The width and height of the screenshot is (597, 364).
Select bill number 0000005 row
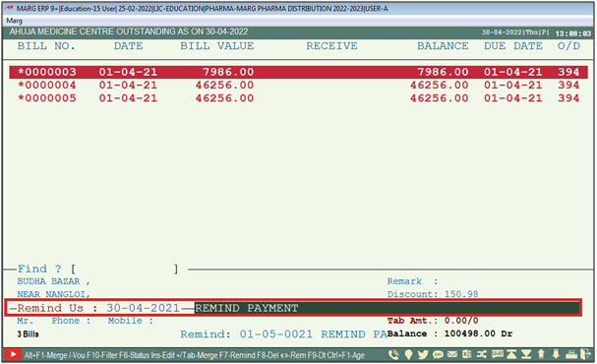click(x=299, y=98)
